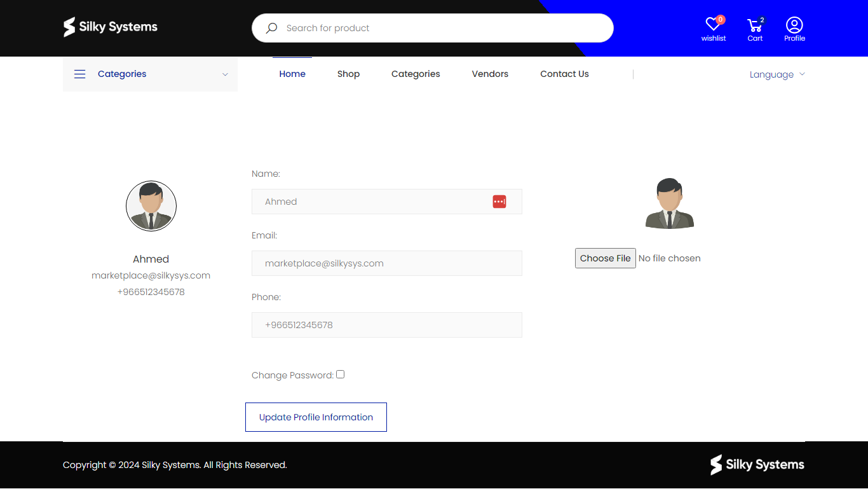This screenshot has width=868, height=489.
Task: Go to the Shop menu item
Action: click(x=348, y=74)
